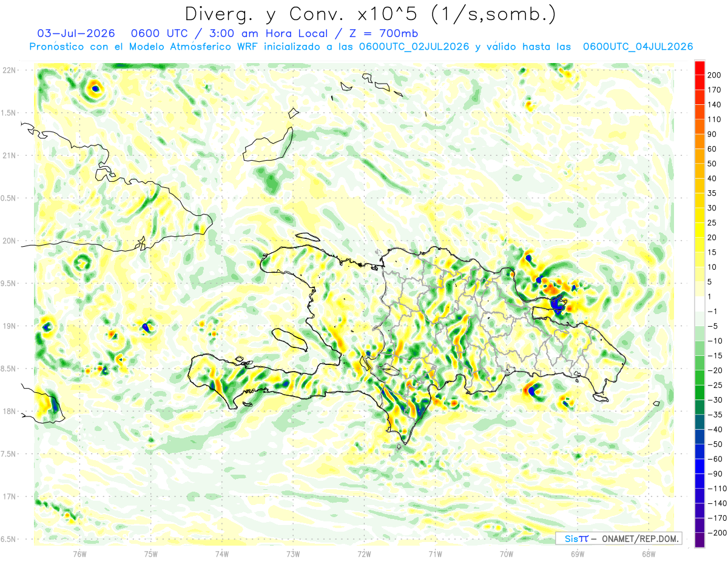The width and height of the screenshot is (728, 562).
Task: Click the latitude label "21N"
Action: pos(9,156)
